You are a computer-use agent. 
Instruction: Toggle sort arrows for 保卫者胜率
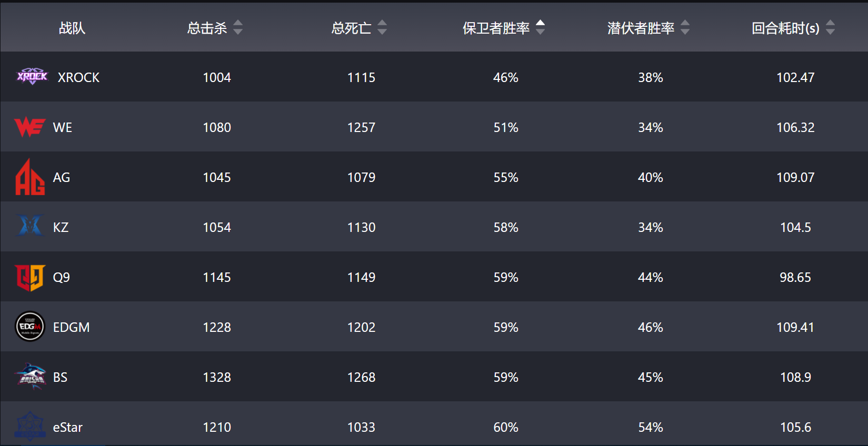click(540, 27)
